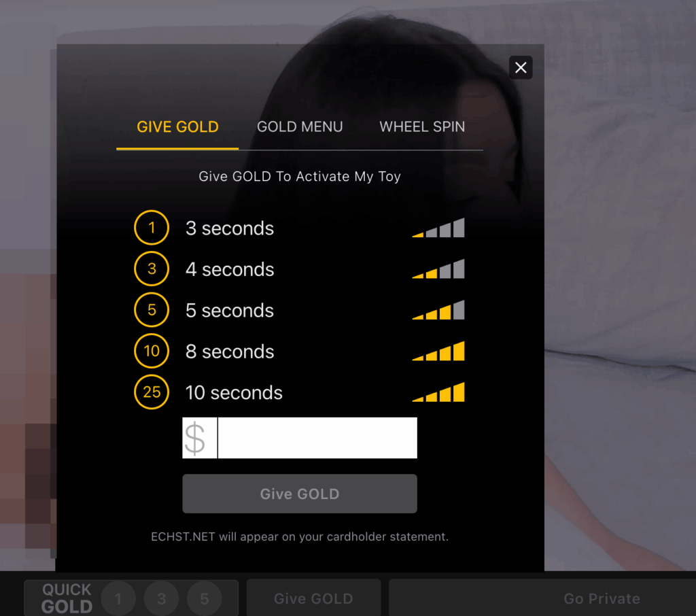Select the GIVE GOLD tab
The height and width of the screenshot is (616, 696).
click(177, 127)
